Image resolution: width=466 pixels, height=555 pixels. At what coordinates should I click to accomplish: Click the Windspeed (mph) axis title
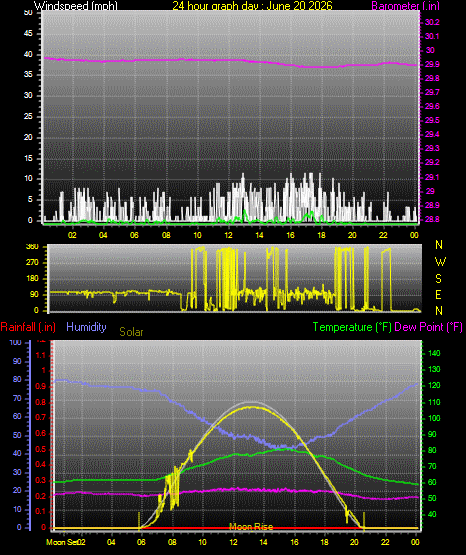point(75,5)
